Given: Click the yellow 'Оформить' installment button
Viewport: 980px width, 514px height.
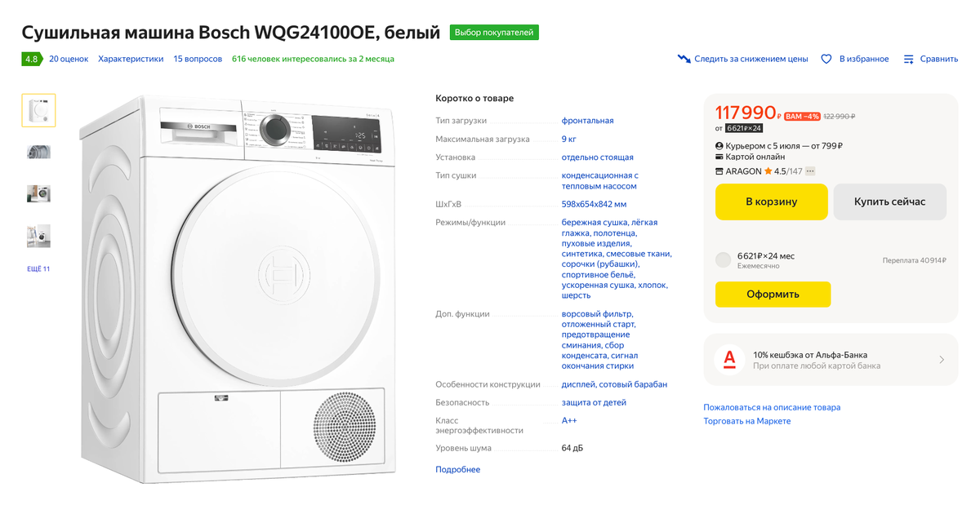Looking at the screenshot, I should [x=773, y=295].
